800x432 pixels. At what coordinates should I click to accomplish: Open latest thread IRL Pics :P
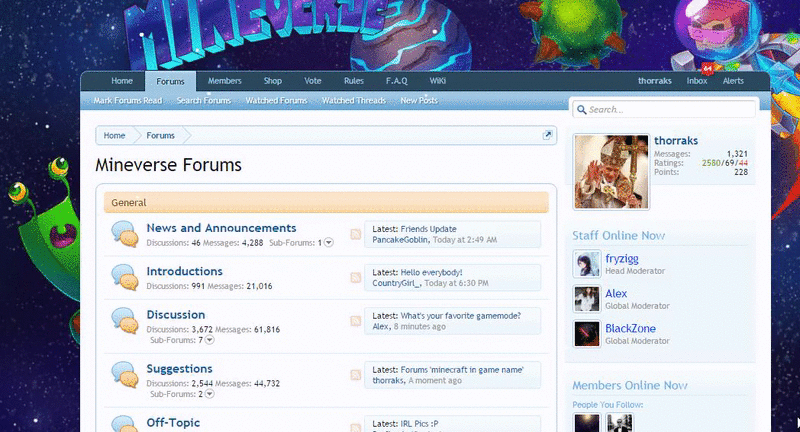pos(419,424)
